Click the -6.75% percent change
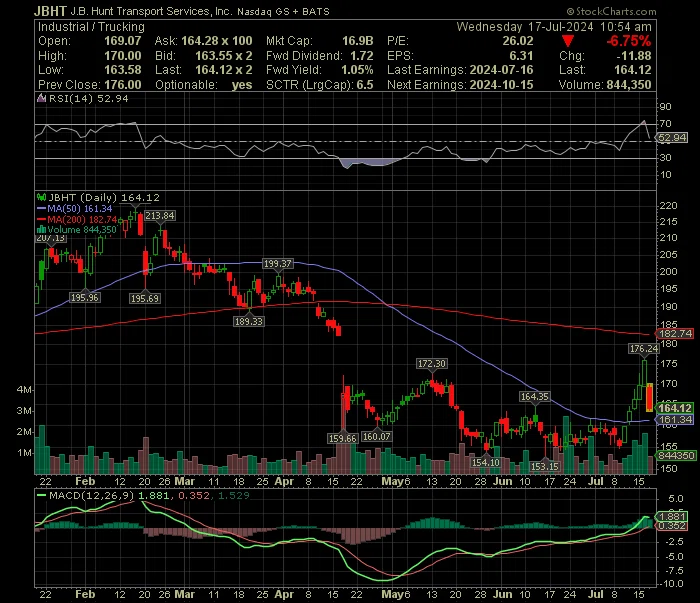700x603 pixels. [629, 41]
